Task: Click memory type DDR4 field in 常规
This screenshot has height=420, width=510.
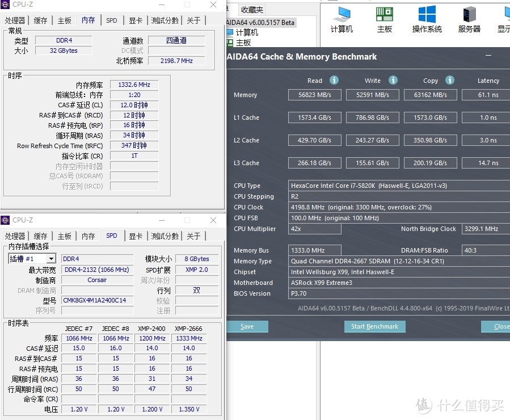Action: pos(64,41)
